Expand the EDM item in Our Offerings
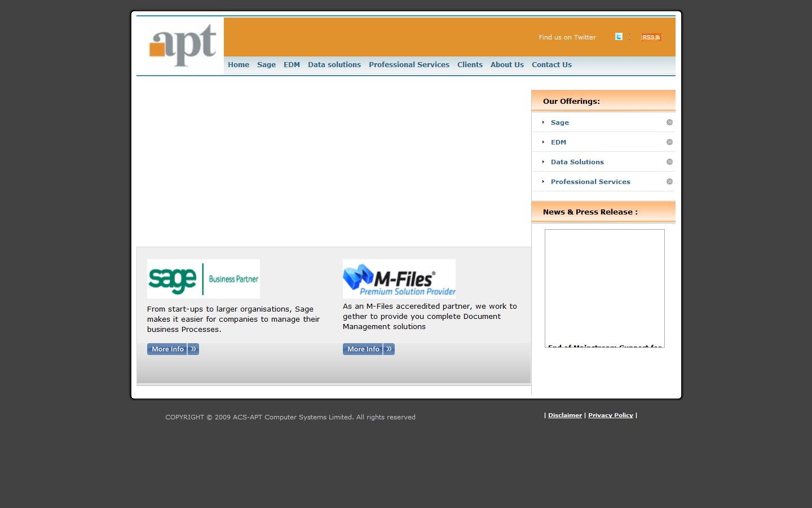This screenshot has height=508, width=812. (558, 142)
